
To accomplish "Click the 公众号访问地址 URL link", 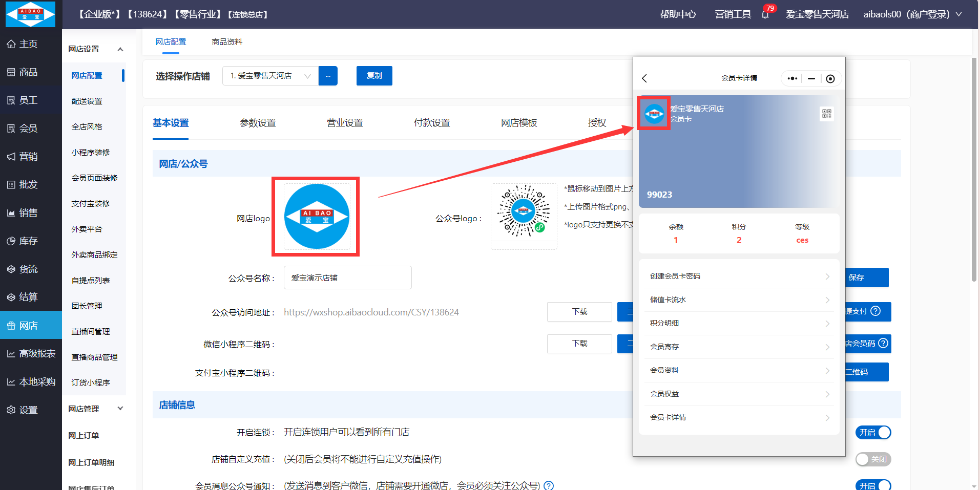I will pyautogui.click(x=371, y=312).
